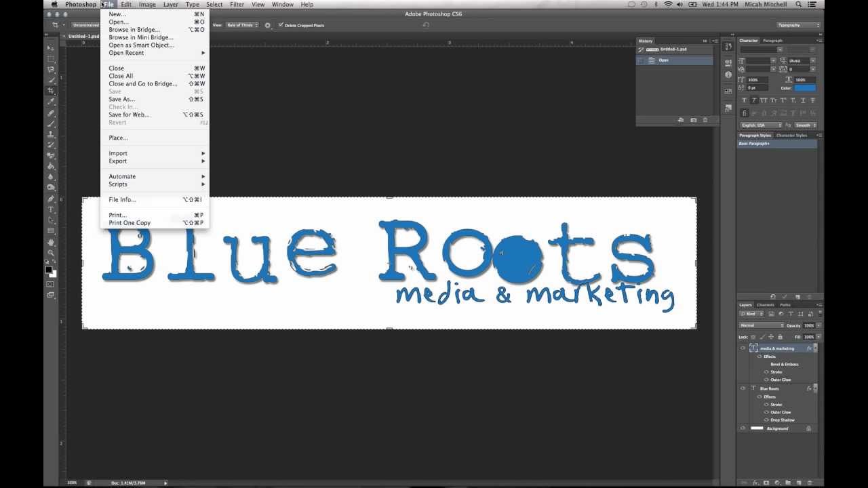
Task: Create new snapshot in History panel
Action: (x=693, y=120)
